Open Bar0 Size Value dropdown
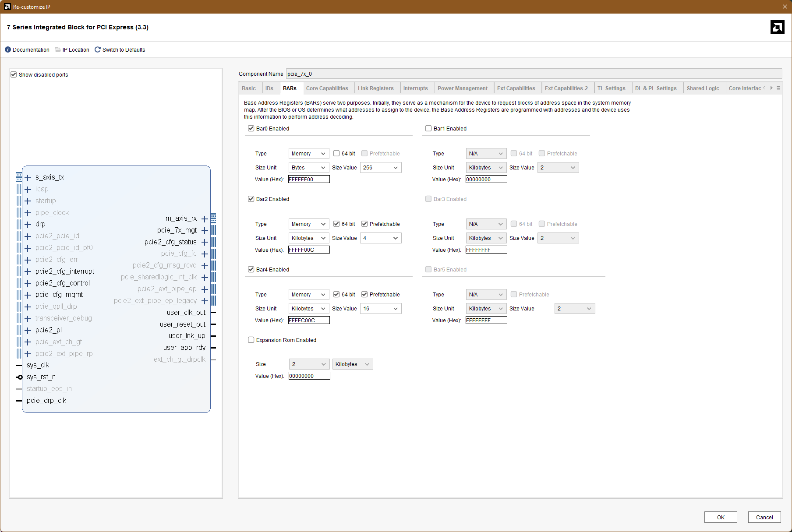This screenshot has width=792, height=532. [381, 168]
